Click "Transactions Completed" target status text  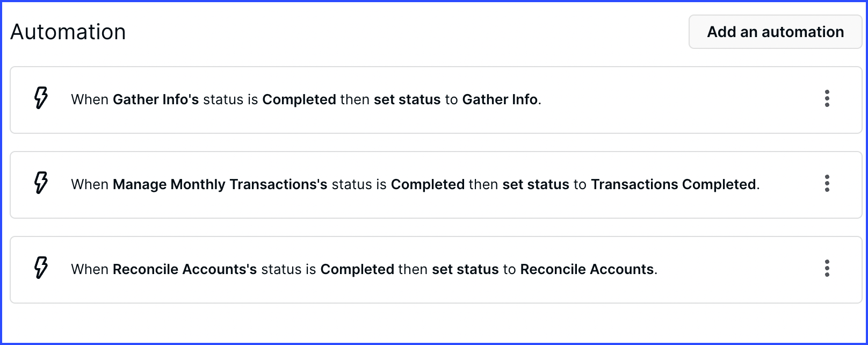click(x=674, y=184)
